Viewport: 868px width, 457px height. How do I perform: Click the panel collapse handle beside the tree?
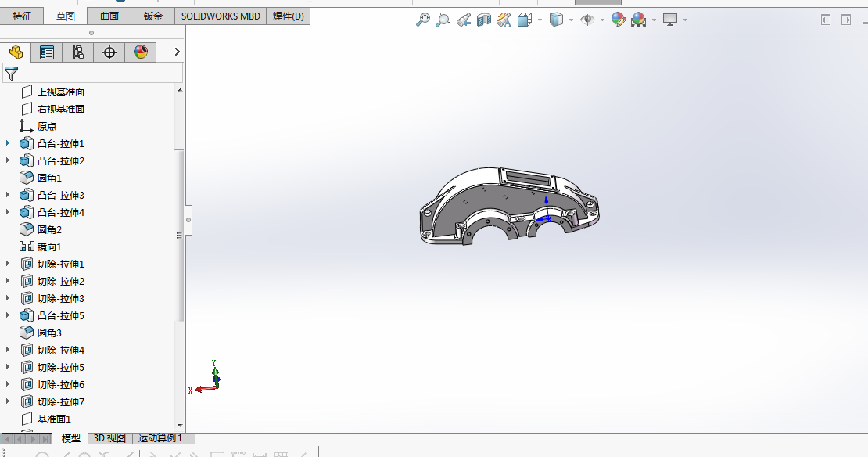[188, 220]
